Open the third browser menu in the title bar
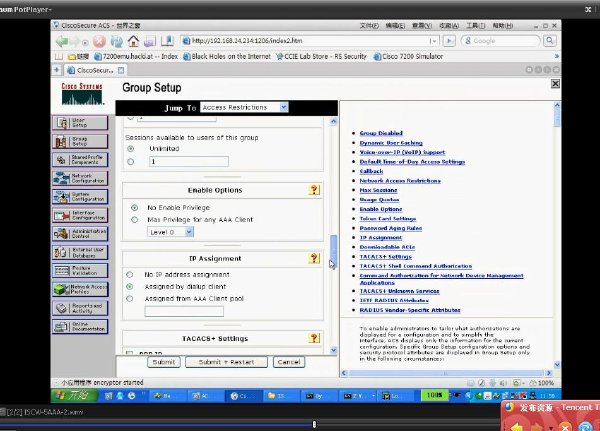 tap(422, 26)
